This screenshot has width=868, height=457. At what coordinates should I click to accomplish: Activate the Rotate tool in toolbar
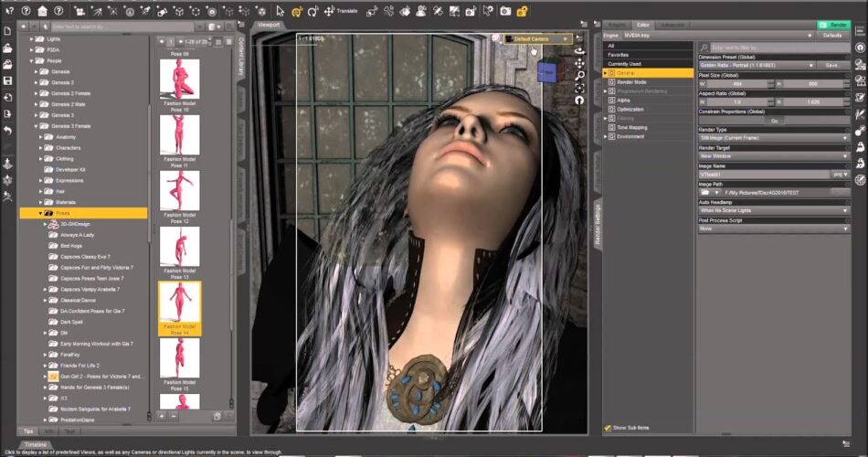tap(313, 12)
